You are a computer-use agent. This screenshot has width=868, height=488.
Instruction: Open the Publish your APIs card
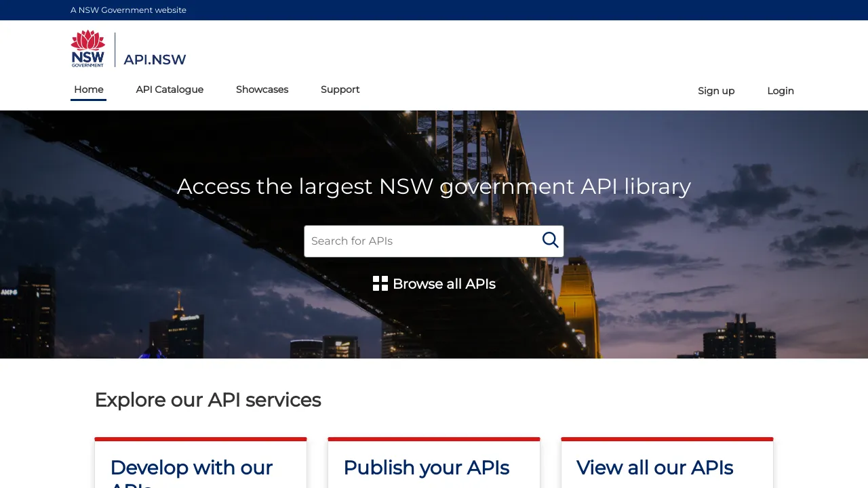[434, 464]
